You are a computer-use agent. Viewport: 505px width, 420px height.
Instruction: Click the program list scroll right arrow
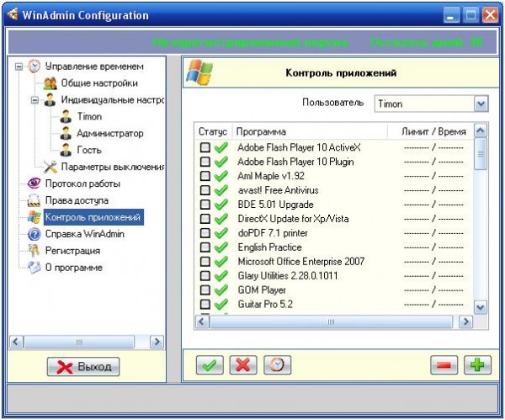(x=466, y=322)
